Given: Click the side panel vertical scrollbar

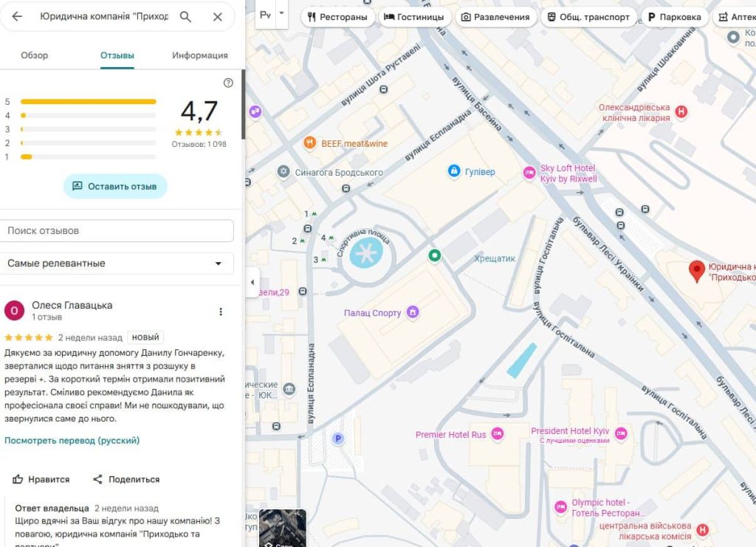Looking at the screenshot, I should tap(244, 105).
